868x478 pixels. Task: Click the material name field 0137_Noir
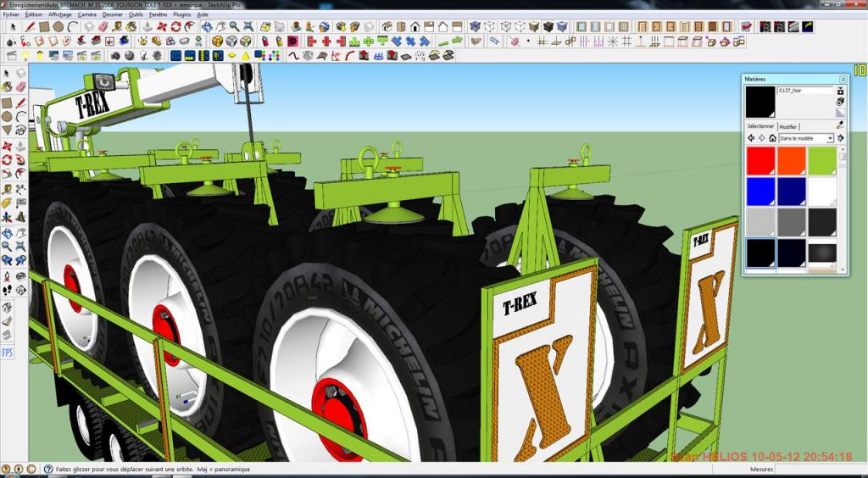(x=805, y=90)
